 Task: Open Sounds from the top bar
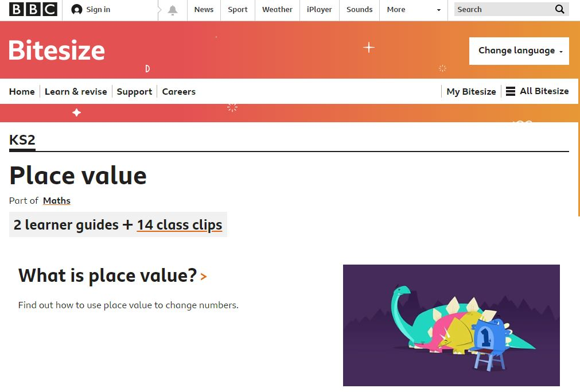[359, 10]
